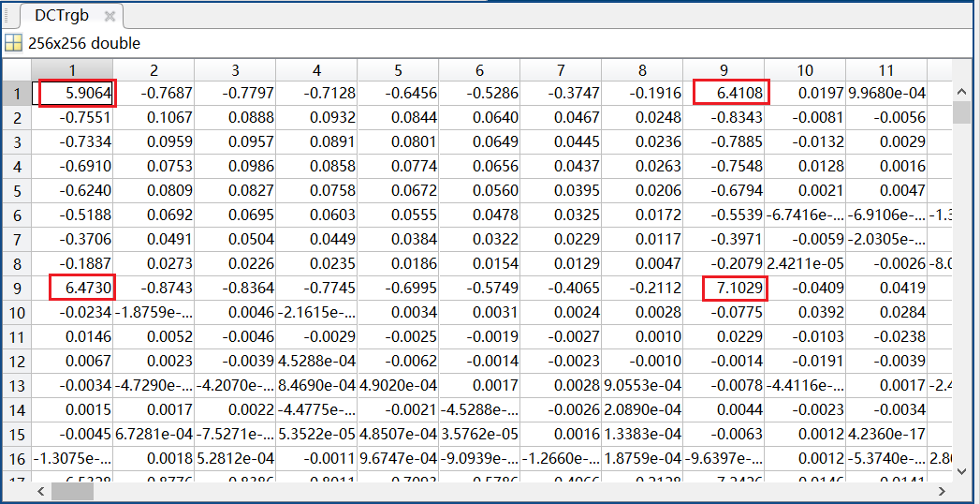980x504 pixels.
Task: Click cell containing 6.4730
Action: 72,289
